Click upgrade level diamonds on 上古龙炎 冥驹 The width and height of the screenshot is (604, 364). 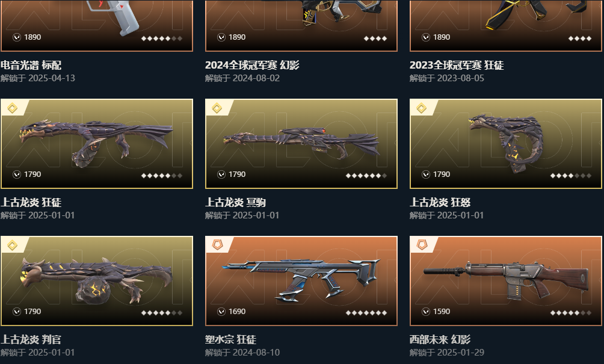click(366, 176)
